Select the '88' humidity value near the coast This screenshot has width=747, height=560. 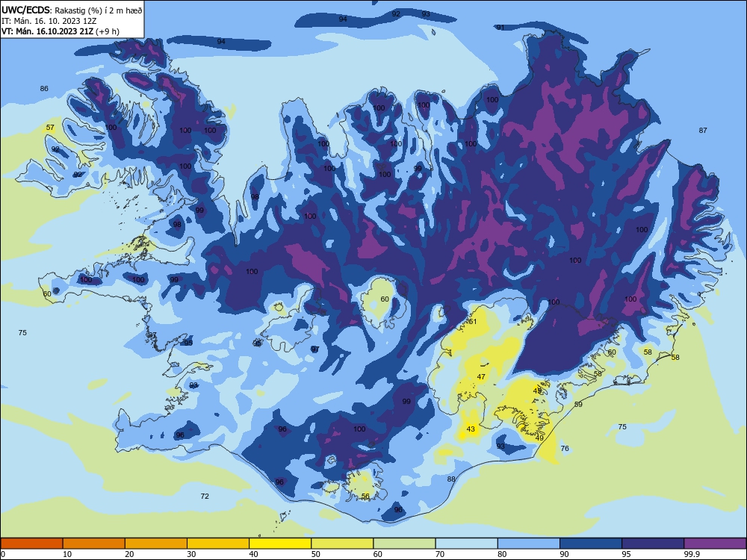click(x=451, y=479)
